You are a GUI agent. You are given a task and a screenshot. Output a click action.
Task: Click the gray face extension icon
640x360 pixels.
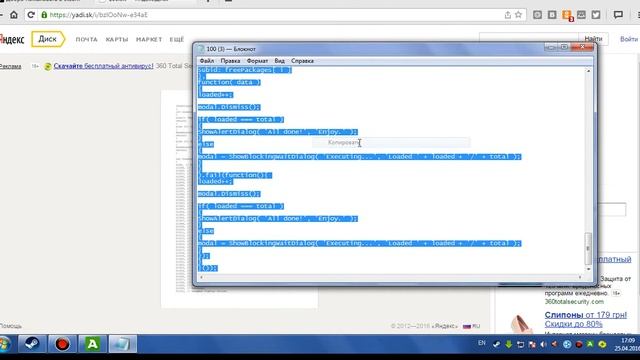coord(581,15)
